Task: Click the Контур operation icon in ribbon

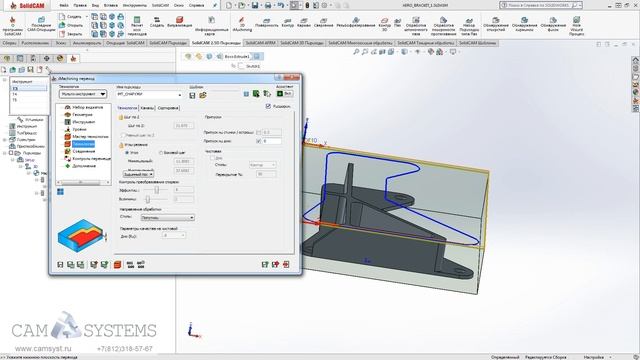Action: click(288, 22)
